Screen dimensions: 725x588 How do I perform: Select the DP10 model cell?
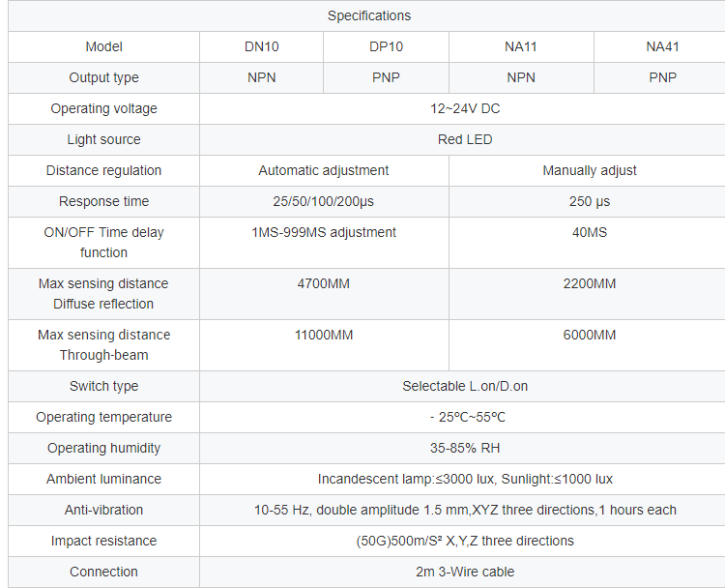pos(386,46)
